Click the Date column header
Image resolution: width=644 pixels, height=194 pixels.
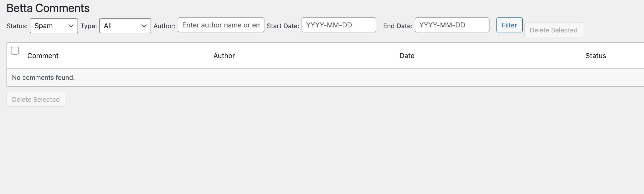(407, 56)
